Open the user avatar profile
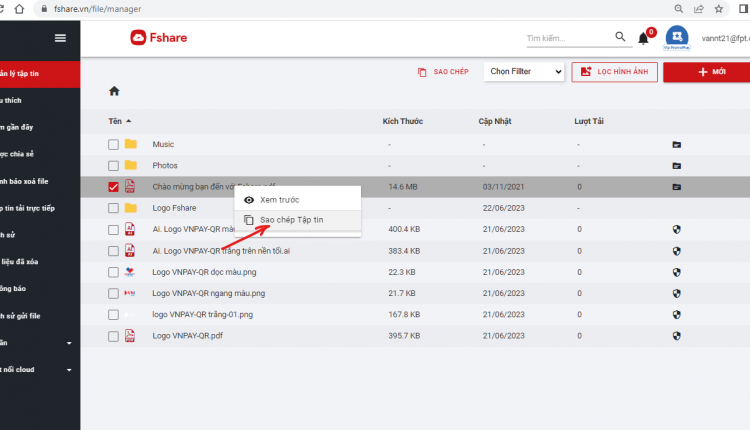The image size is (750, 430). point(677,36)
